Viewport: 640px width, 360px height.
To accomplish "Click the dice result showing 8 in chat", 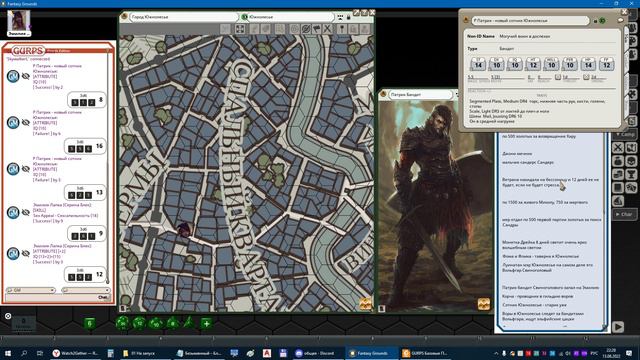I will coord(87,100).
